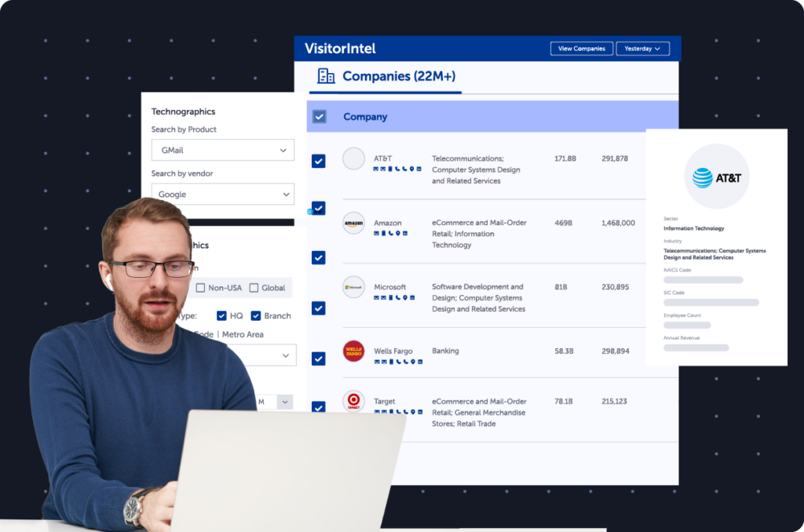Click the View Companies button

tap(582, 49)
